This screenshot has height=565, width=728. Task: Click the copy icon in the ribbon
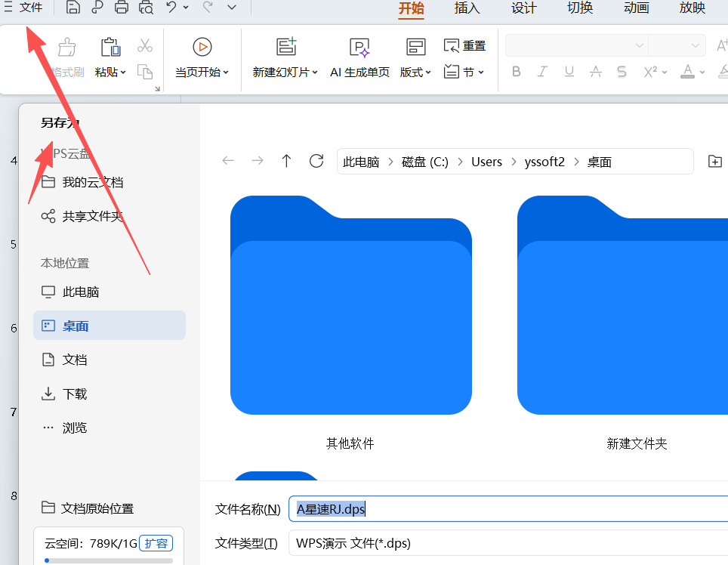(x=145, y=72)
